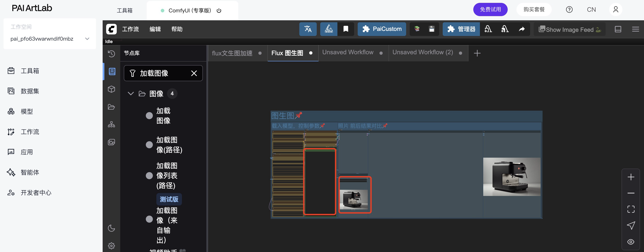Zoom in with the plus canvas button

tap(631, 177)
